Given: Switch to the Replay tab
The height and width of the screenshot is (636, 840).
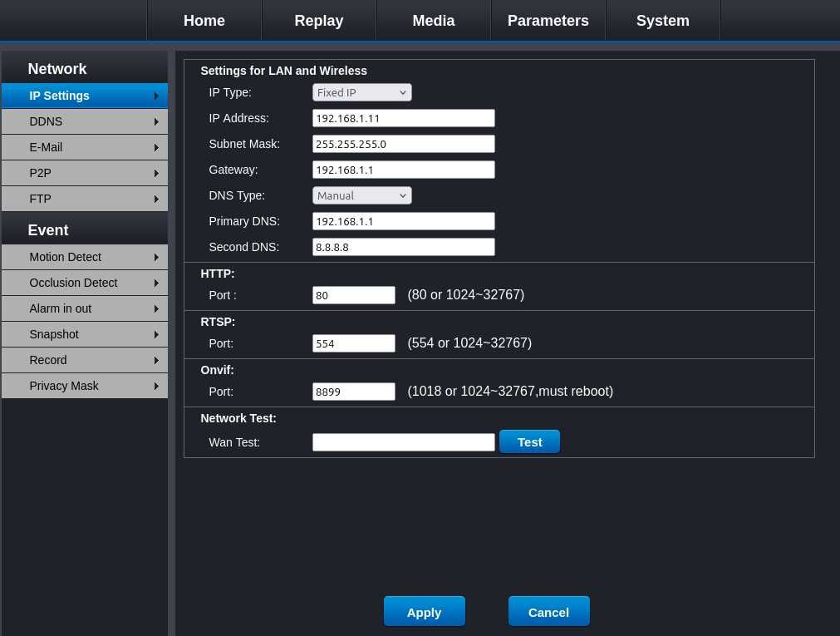Looking at the screenshot, I should click(319, 21).
